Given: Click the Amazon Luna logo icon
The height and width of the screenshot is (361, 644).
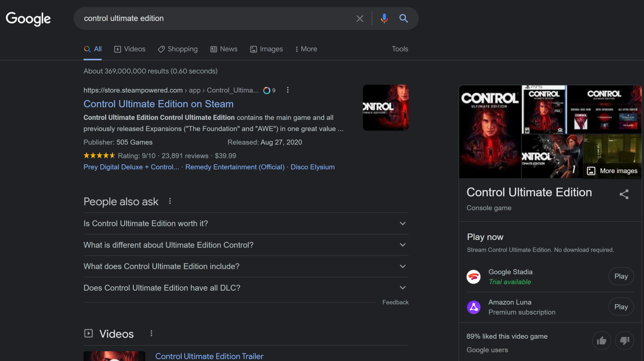Looking at the screenshot, I should (x=474, y=307).
